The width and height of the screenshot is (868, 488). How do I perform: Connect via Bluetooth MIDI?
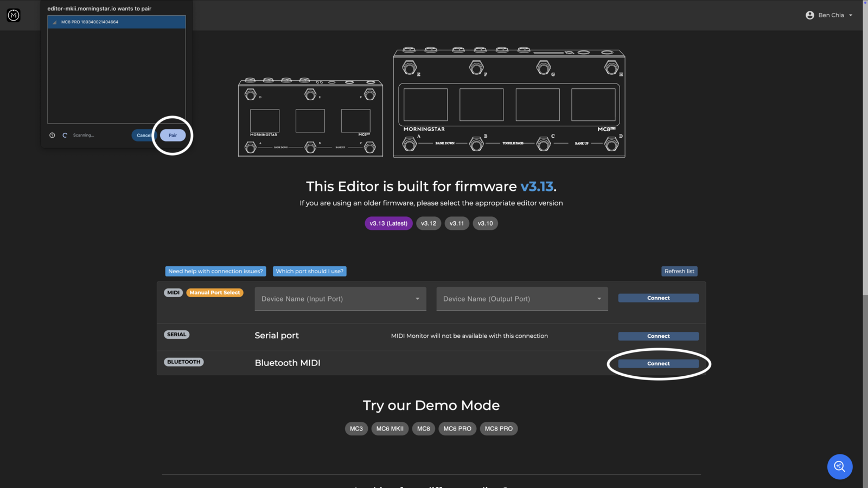[658, 364]
